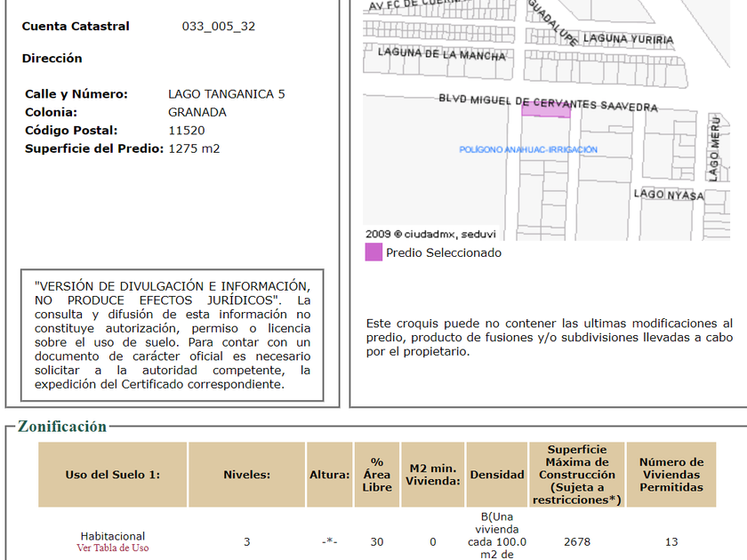This screenshot has height=560, width=747.
Task: Click LAGUNA DE LA MANCHA street label
Action: (442, 54)
